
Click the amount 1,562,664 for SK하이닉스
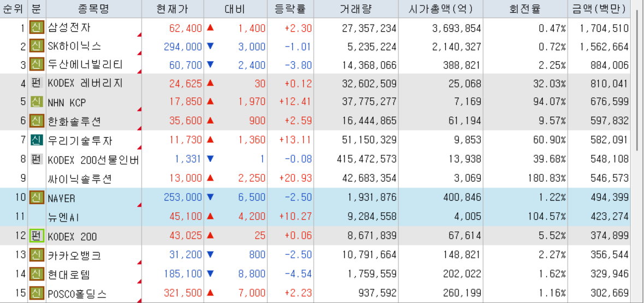(x=605, y=46)
